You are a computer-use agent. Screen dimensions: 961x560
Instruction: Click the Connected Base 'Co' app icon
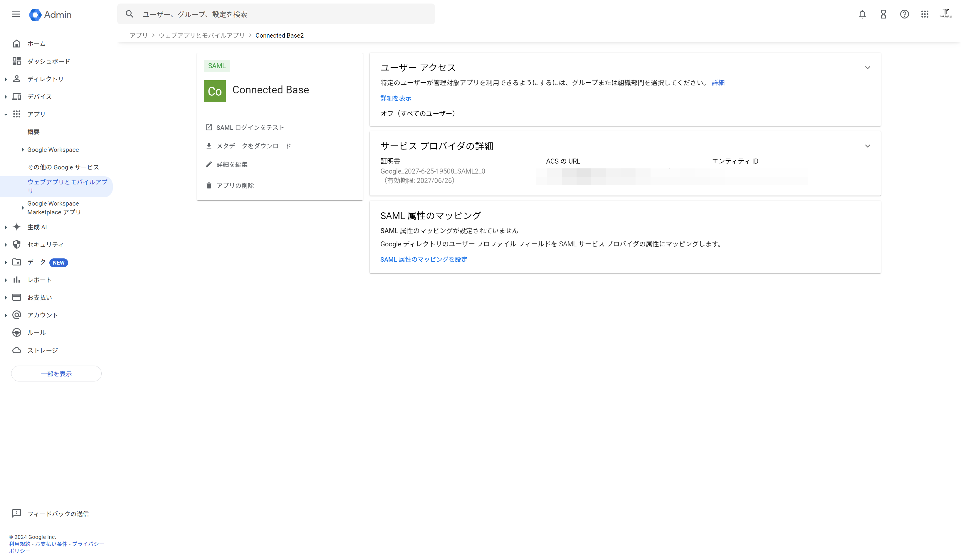click(215, 91)
